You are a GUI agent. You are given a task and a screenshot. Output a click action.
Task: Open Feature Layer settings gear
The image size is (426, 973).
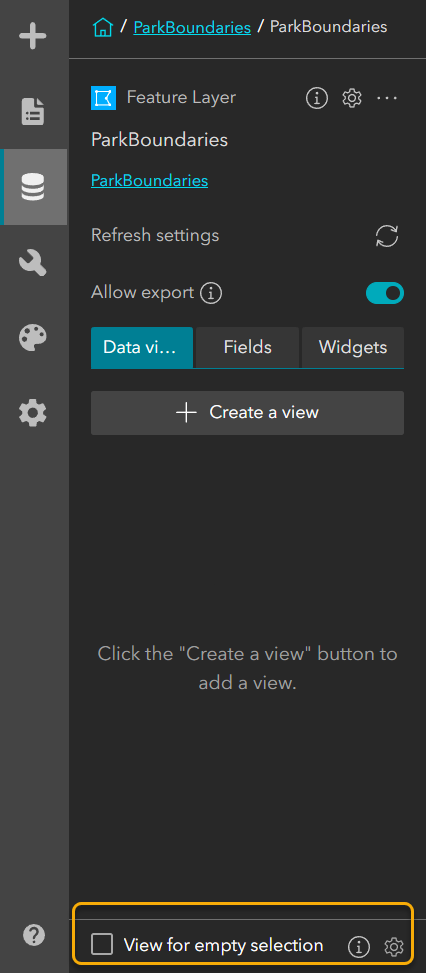pos(352,98)
